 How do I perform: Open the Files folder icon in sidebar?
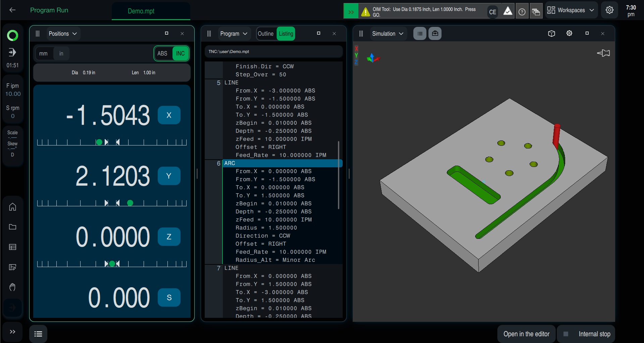pos(12,227)
